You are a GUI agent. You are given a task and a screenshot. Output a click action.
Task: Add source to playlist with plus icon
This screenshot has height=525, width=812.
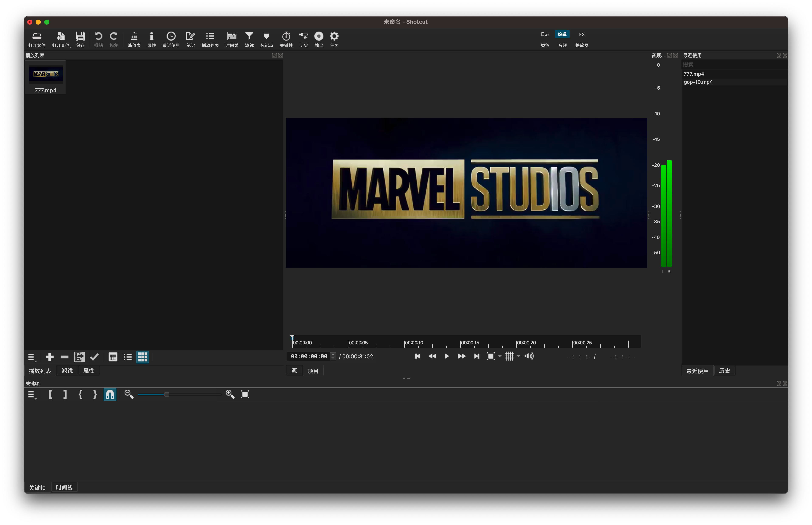pos(49,357)
